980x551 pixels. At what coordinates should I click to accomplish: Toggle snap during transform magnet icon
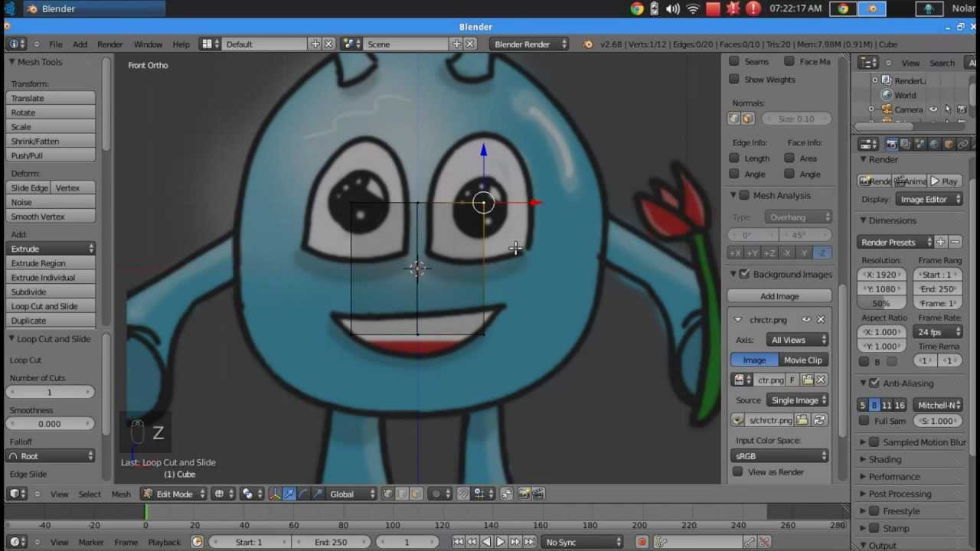(463, 494)
